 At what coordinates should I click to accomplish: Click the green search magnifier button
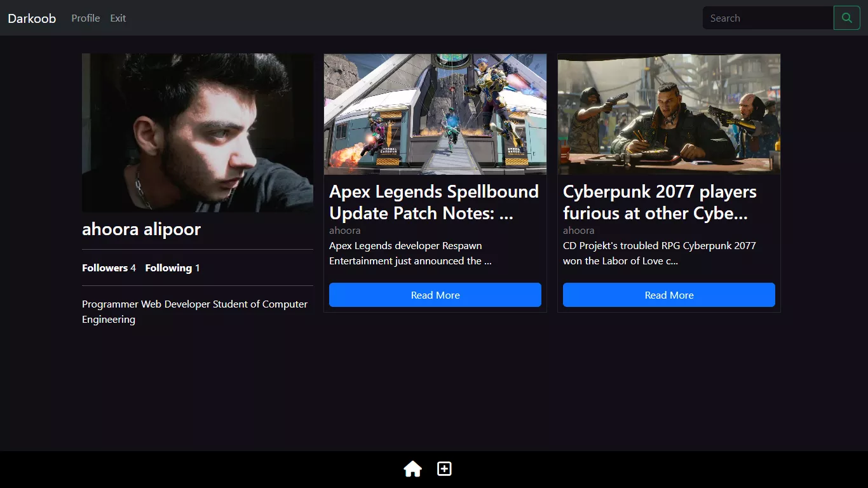coord(846,18)
